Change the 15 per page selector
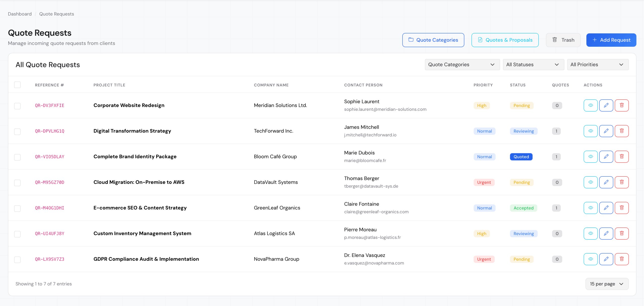This screenshot has height=306, width=644. pyautogui.click(x=607, y=284)
